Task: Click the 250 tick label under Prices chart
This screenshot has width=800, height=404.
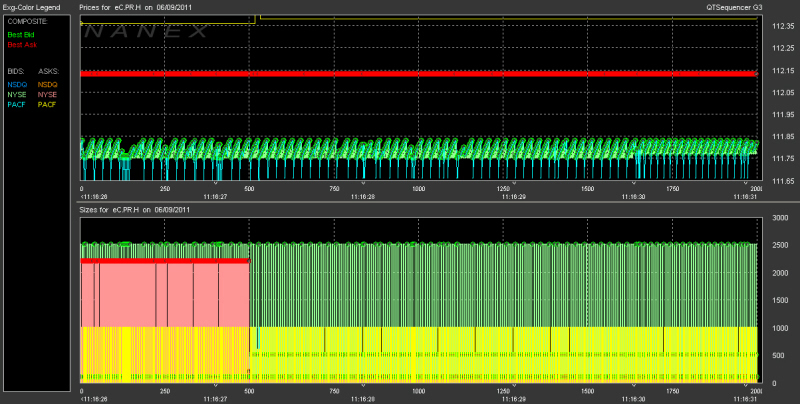Action: tap(165, 189)
